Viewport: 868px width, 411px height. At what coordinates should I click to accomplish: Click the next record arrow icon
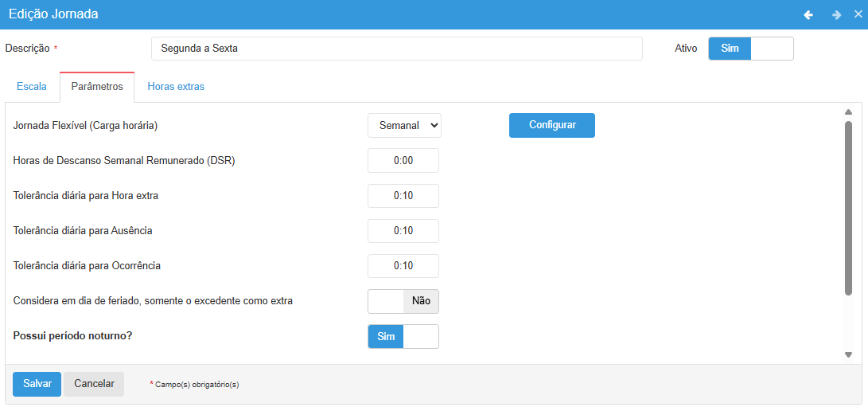(836, 15)
